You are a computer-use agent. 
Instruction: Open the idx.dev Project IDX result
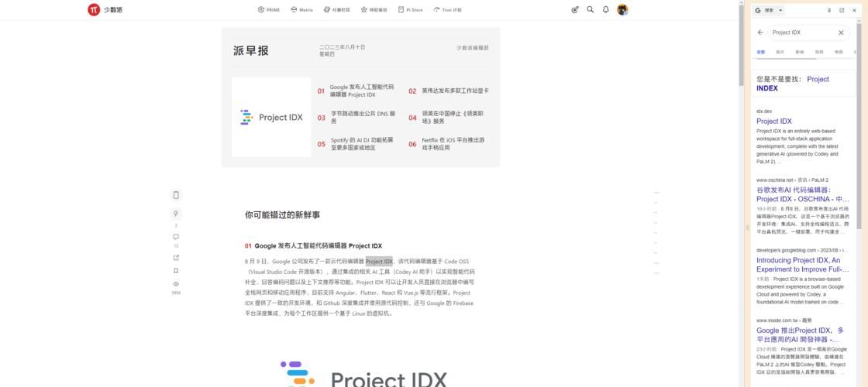(x=774, y=121)
